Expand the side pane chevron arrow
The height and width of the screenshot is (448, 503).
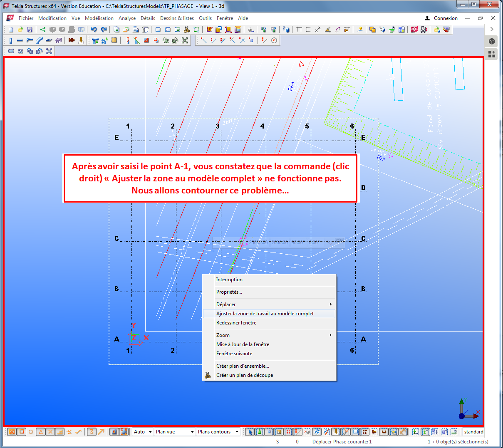click(x=492, y=29)
